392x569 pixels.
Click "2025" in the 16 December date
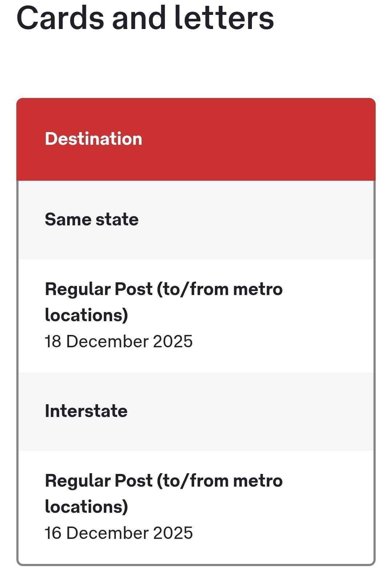point(173,533)
